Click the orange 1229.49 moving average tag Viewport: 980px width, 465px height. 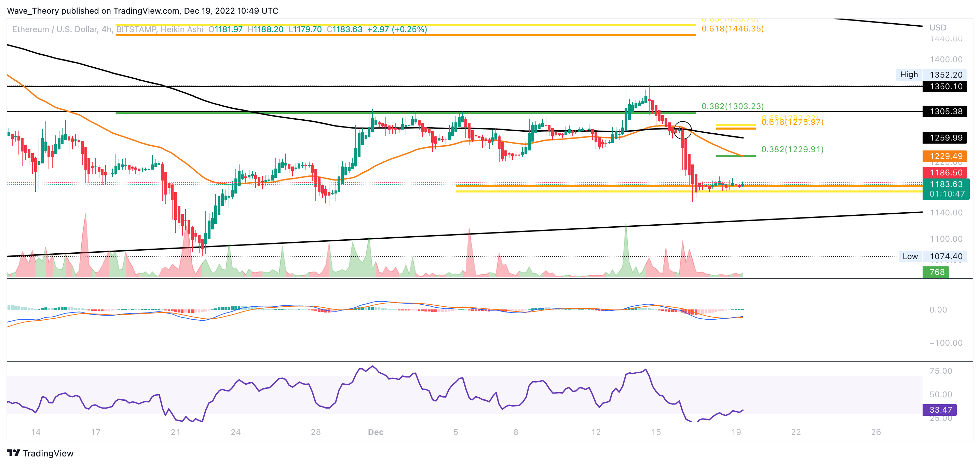pyautogui.click(x=944, y=156)
